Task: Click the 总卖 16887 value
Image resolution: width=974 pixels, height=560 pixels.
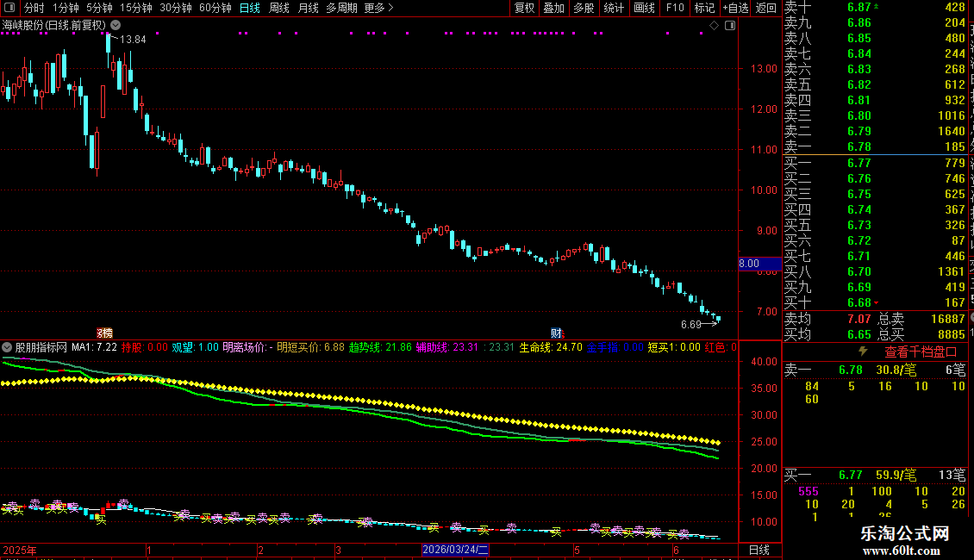Action: [948, 319]
